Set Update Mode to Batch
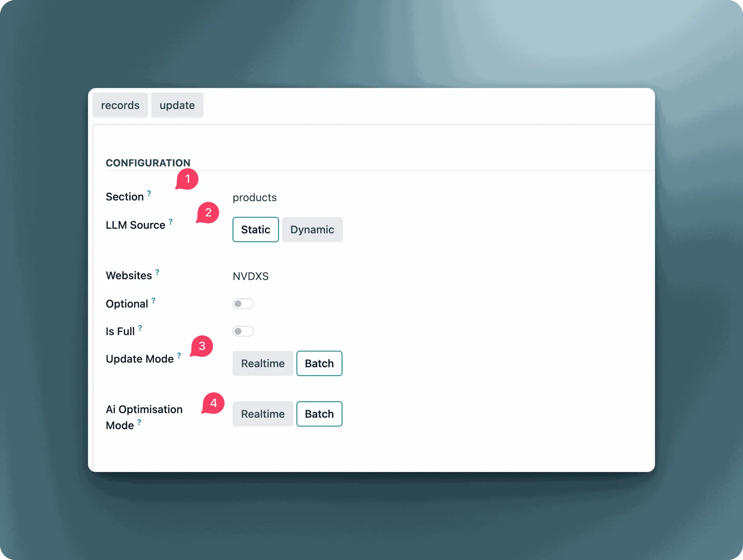Viewport: 743px width, 560px height. point(319,363)
